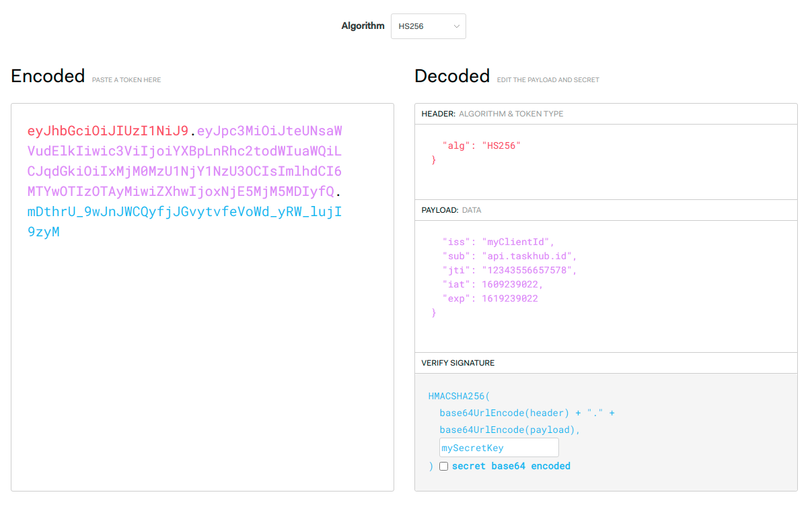Enable the 'secret base64 encoded' checkbox
The width and height of the screenshot is (812, 507).
coord(443,465)
